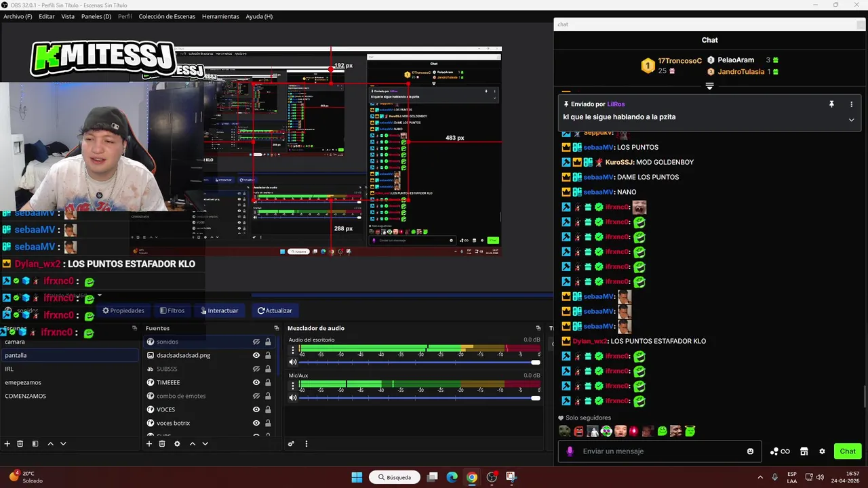This screenshot has height=488, width=868.
Task: Hide the VOCES source
Action: pos(256,409)
